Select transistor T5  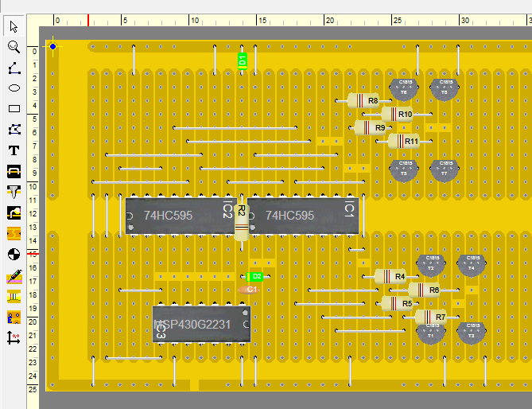pyautogui.click(x=404, y=170)
